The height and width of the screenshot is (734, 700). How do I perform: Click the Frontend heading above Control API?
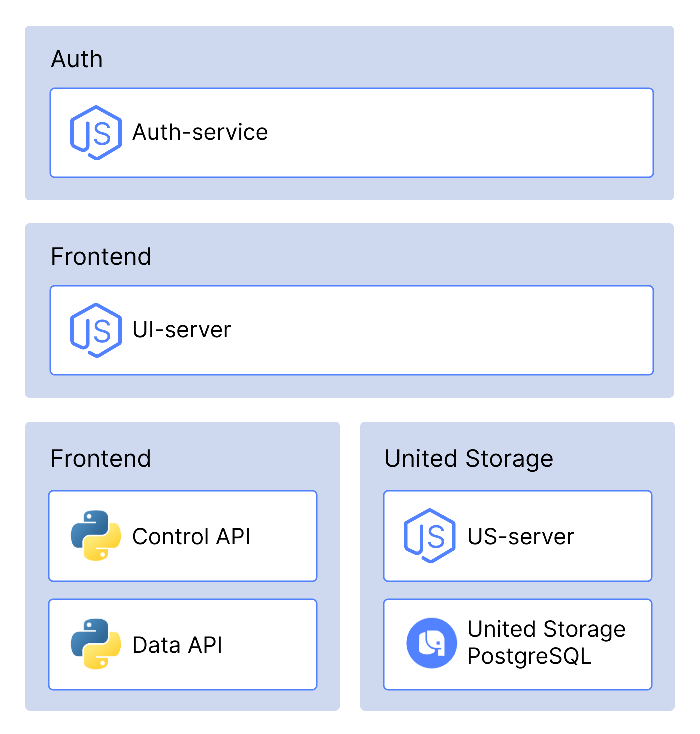[101, 459]
